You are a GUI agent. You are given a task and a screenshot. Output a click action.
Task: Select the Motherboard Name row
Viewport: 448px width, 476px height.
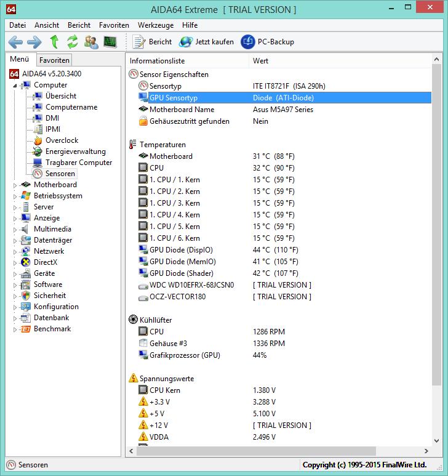pos(284,110)
